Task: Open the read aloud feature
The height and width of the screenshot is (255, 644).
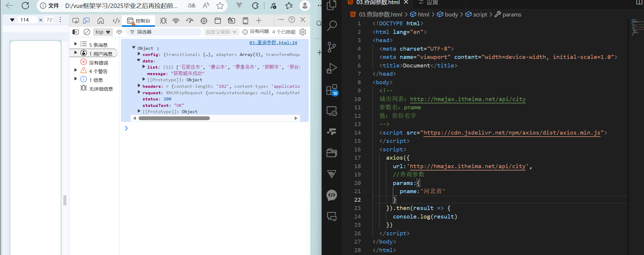Action: [206, 6]
